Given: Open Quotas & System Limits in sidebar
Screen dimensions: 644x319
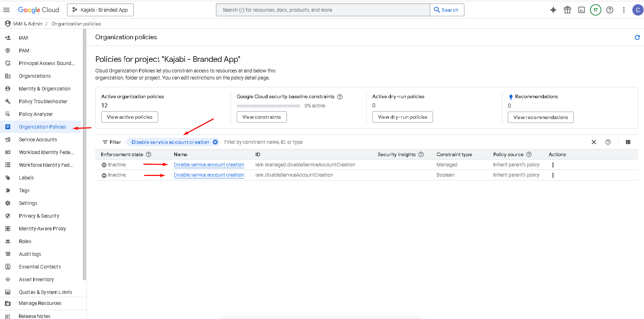Looking at the screenshot, I should pyautogui.click(x=41, y=292).
